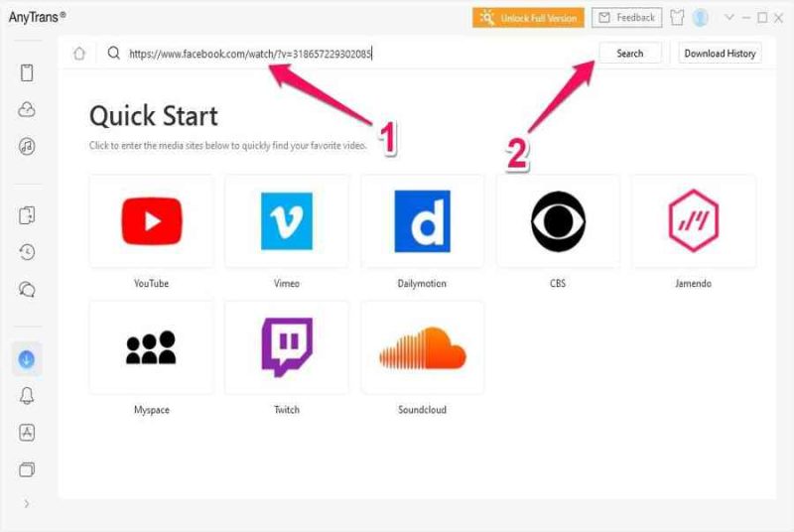Click the Myspace label text

152,410
